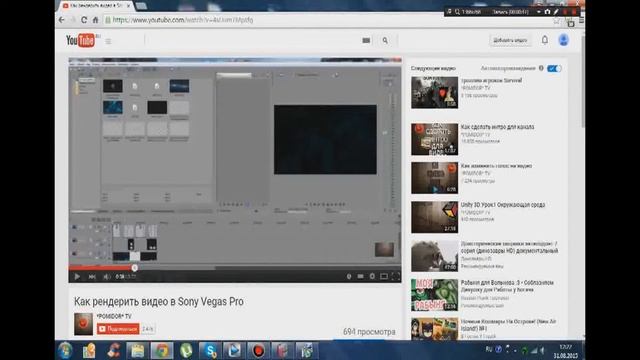Play the video with the play button
The image size is (640, 360).
click(x=77, y=276)
